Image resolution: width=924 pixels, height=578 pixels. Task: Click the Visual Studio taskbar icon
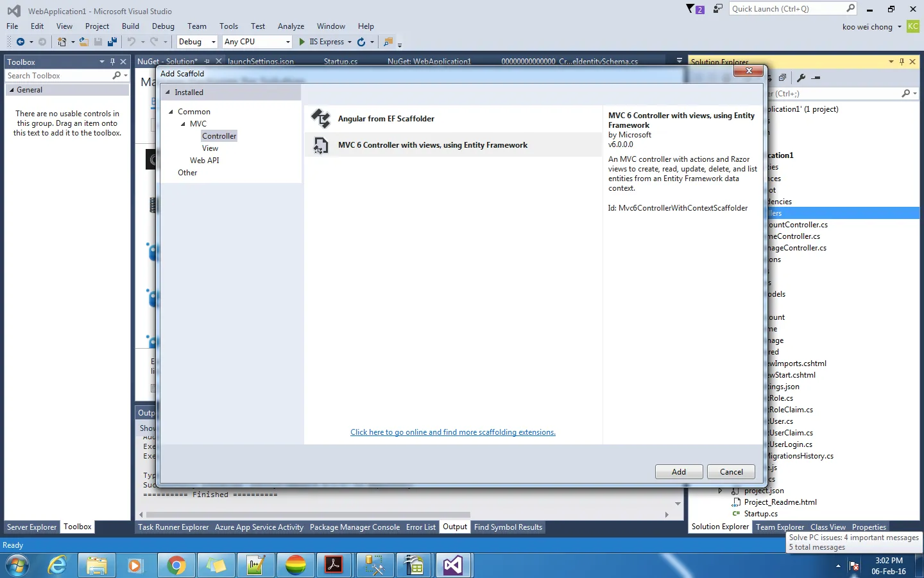pyautogui.click(x=453, y=565)
